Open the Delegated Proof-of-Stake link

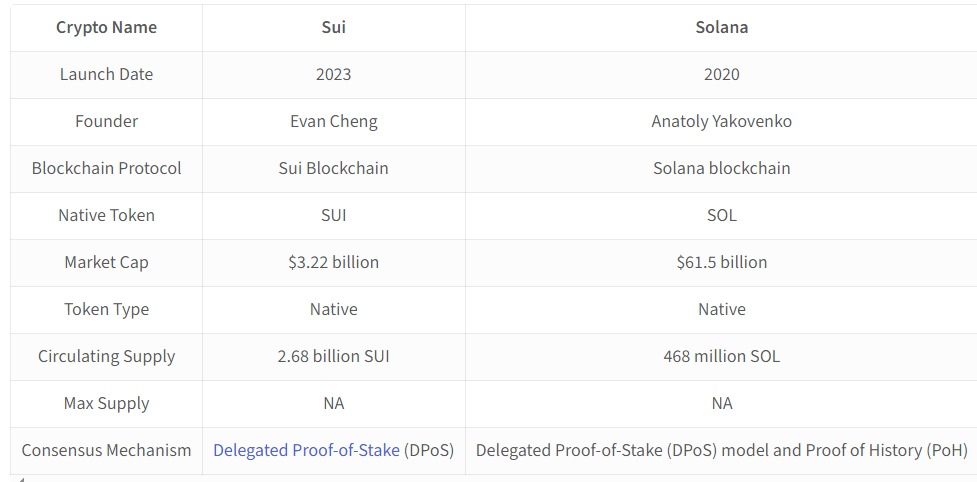click(306, 450)
